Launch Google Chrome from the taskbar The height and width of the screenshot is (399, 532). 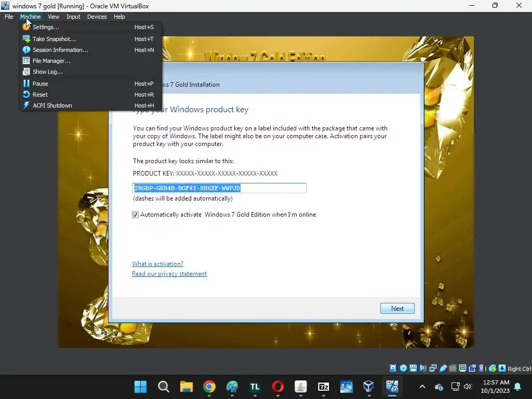[x=209, y=387]
